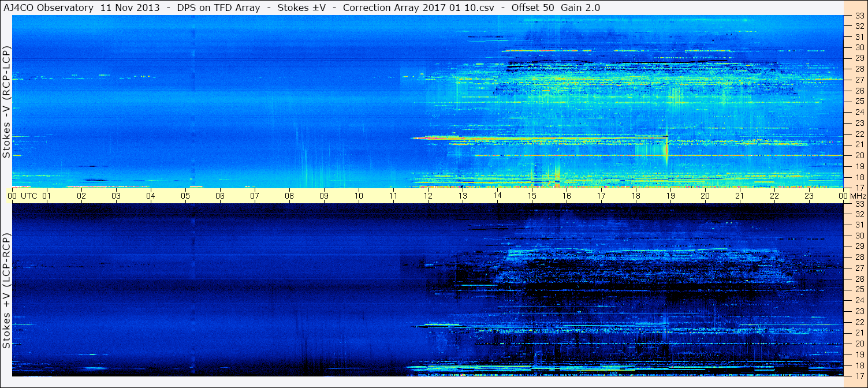Select the 19 hour tick on time axis

pyautogui.click(x=670, y=196)
